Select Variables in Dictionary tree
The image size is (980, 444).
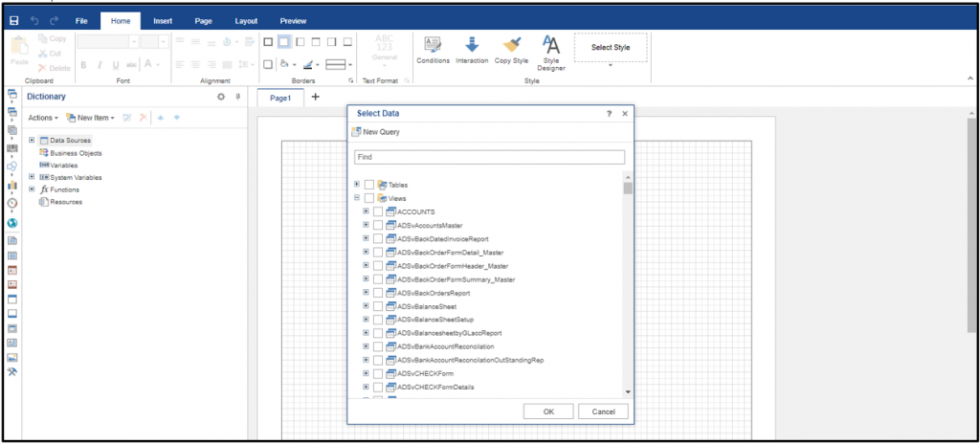tap(64, 166)
